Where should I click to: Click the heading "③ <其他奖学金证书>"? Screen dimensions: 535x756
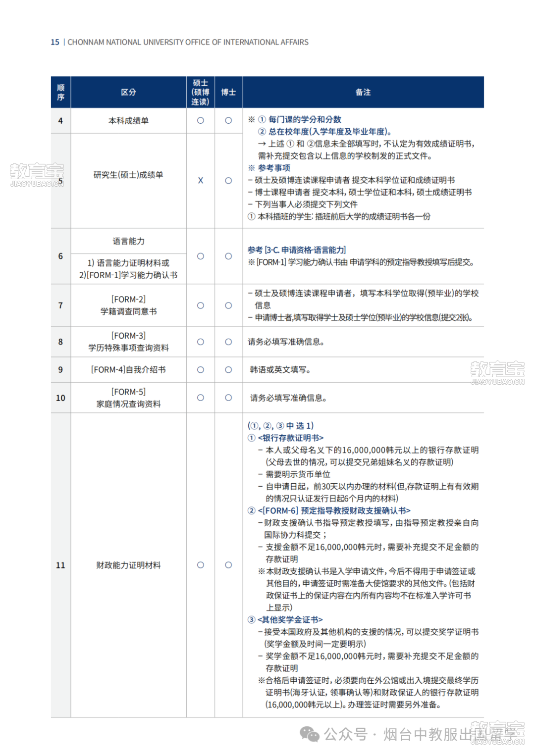285,620
